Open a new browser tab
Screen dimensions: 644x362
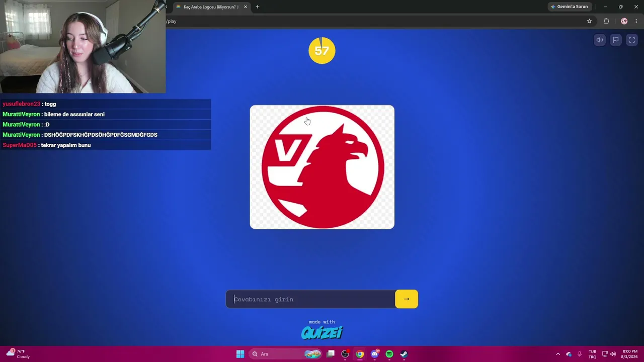point(258,7)
